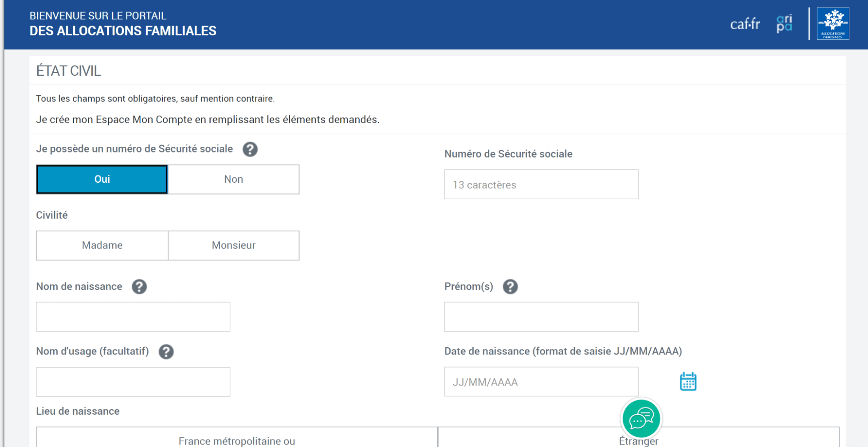The width and height of the screenshot is (868, 447).
Task: Click help icon beside Sécurité sociale question
Action: [x=250, y=149]
